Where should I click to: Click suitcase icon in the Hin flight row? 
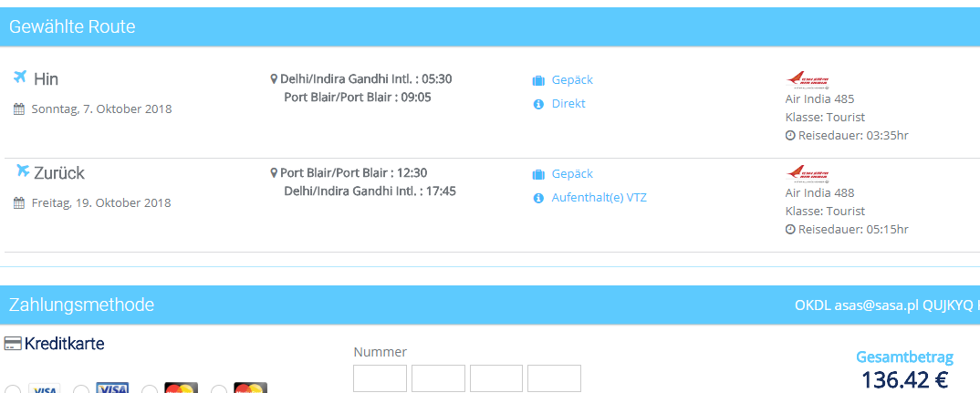click(x=538, y=80)
